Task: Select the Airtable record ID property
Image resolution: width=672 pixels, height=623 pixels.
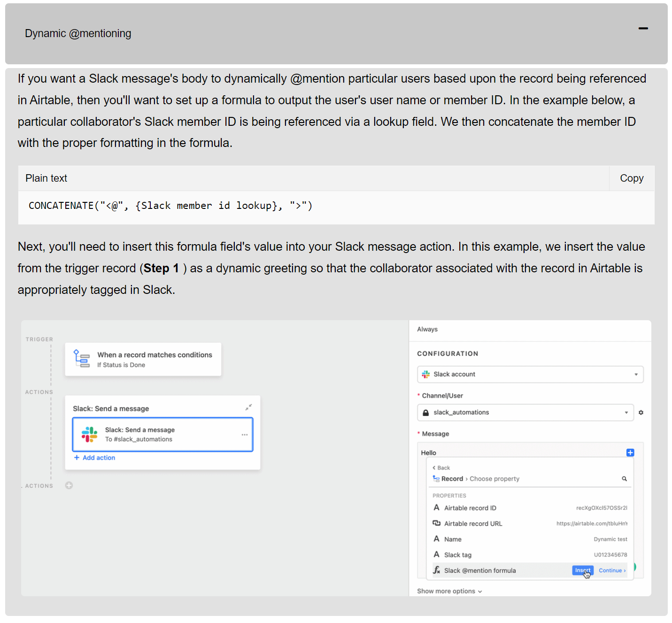Action: pos(530,508)
